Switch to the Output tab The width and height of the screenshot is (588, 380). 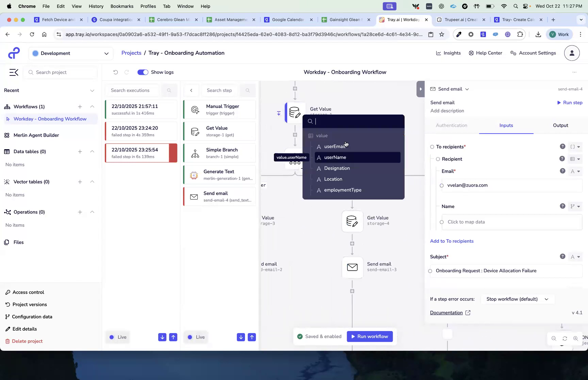560,125
